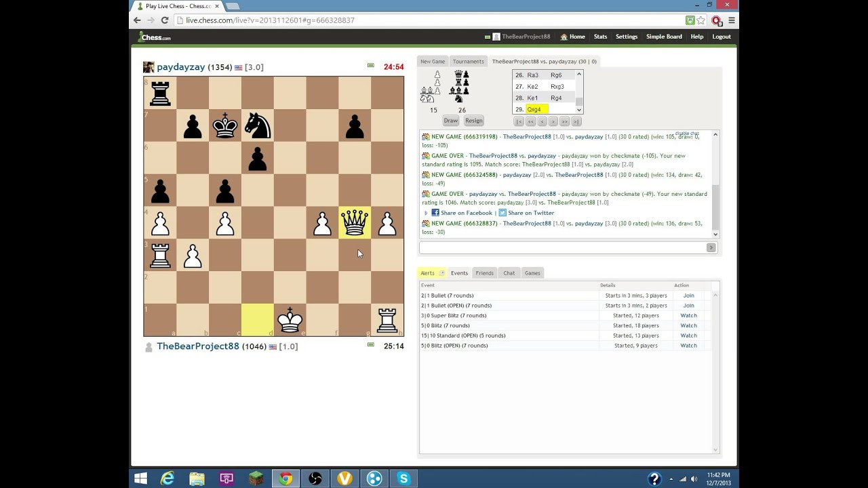The image size is (868, 488).
Task: Switch to the Friends tab
Action: pos(484,273)
